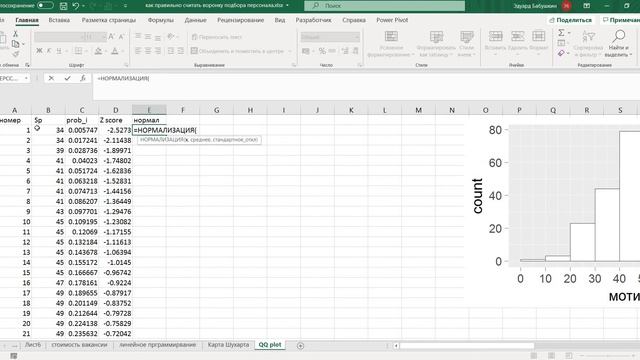
Task: Open the Вставка ribbon tab
Action: [59, 20]
